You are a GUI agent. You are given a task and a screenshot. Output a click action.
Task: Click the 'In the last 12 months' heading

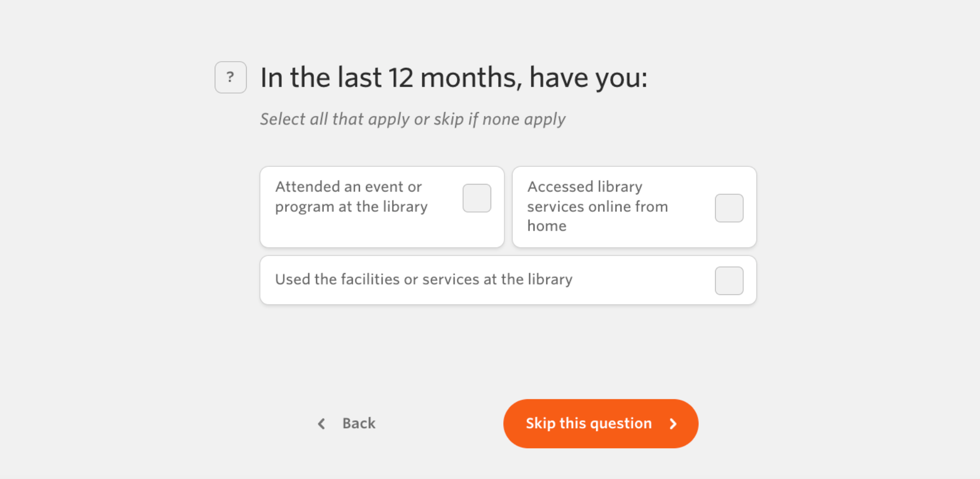point(453,78)
